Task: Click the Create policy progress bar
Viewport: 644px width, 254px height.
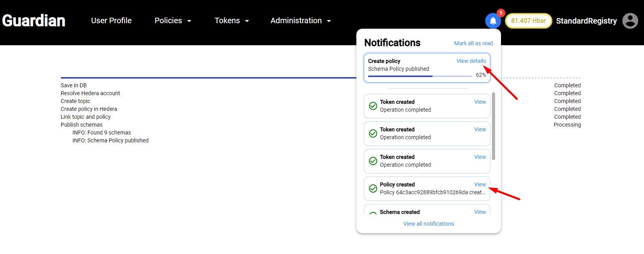Action: (x=420, y=76)
